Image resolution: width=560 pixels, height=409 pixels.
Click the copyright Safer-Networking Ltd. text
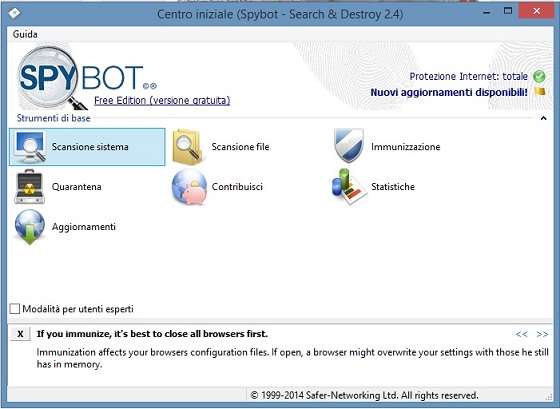[x=364, y=395]
